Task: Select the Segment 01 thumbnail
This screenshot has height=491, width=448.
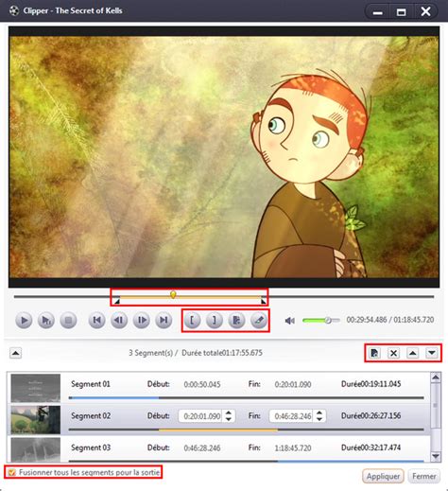Action: pos(36,388)
